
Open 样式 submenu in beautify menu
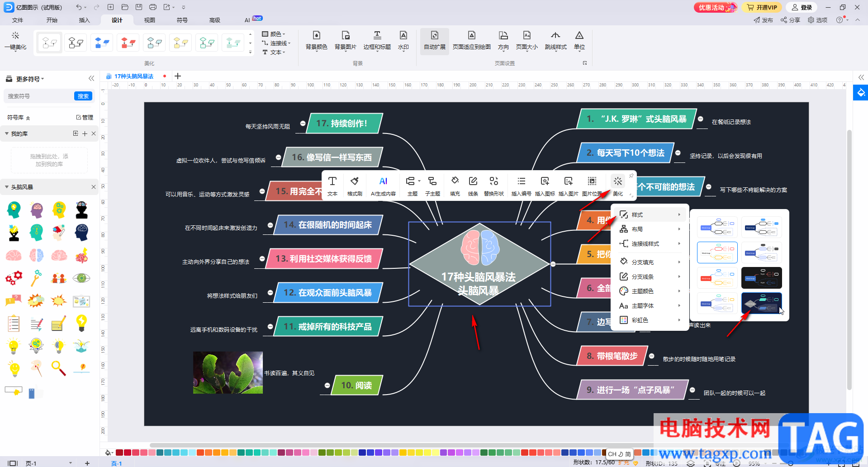(650, 214)
